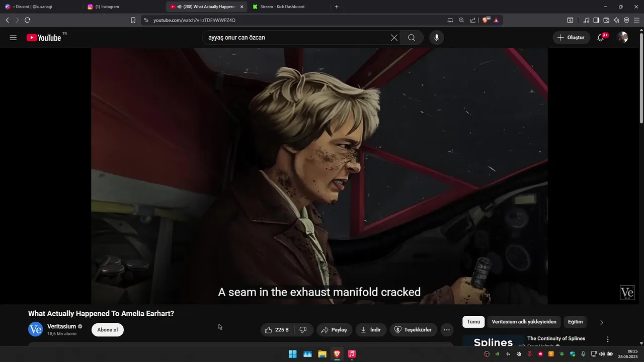Go to the YouTube home logo
This screenshot has height=362, width=644.
[44, 38]
